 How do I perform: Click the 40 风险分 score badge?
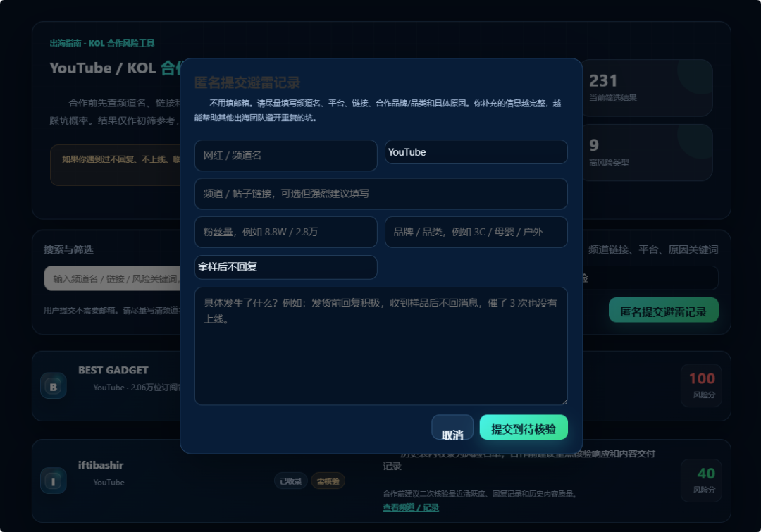pos(701,481)
